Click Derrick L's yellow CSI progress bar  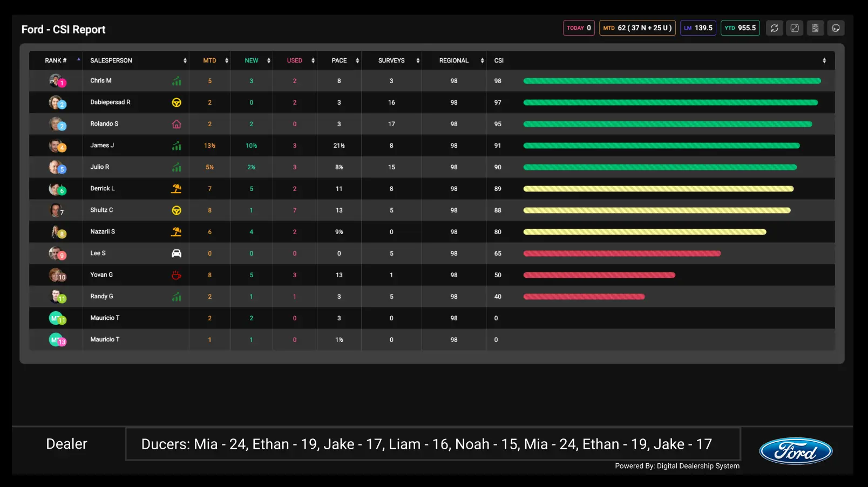click(x=659, y=189)
